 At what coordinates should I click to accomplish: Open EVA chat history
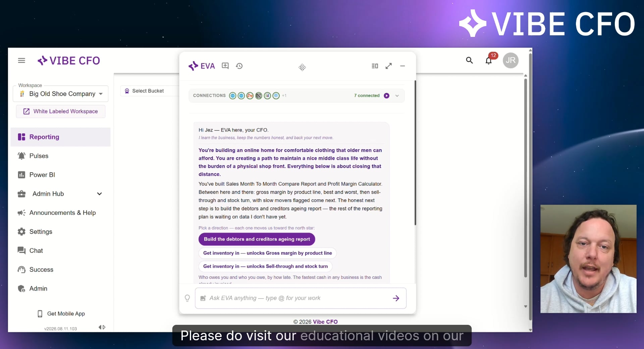[x=239, y=66]
